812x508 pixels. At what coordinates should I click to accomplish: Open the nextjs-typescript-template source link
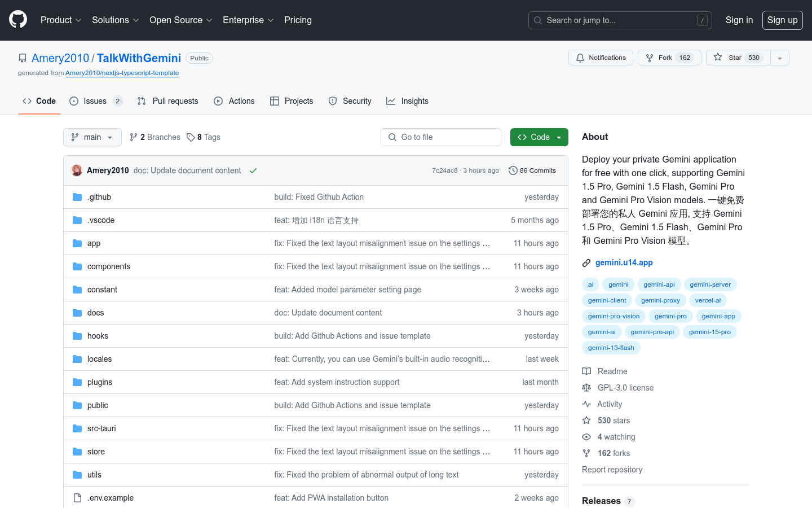pyautogui.click(x=122, y=73)
